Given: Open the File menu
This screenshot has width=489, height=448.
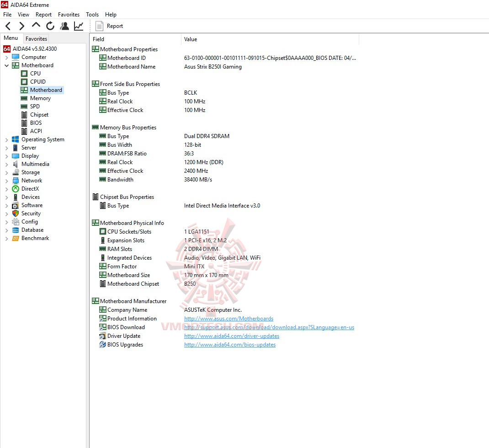Looking at the screenshot, I should 7,14.
